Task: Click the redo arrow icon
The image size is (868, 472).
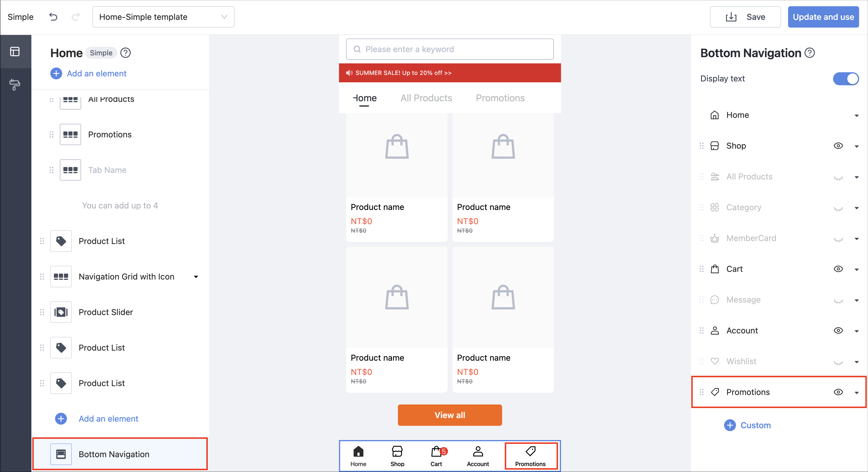Action: [x=76, y=17]
